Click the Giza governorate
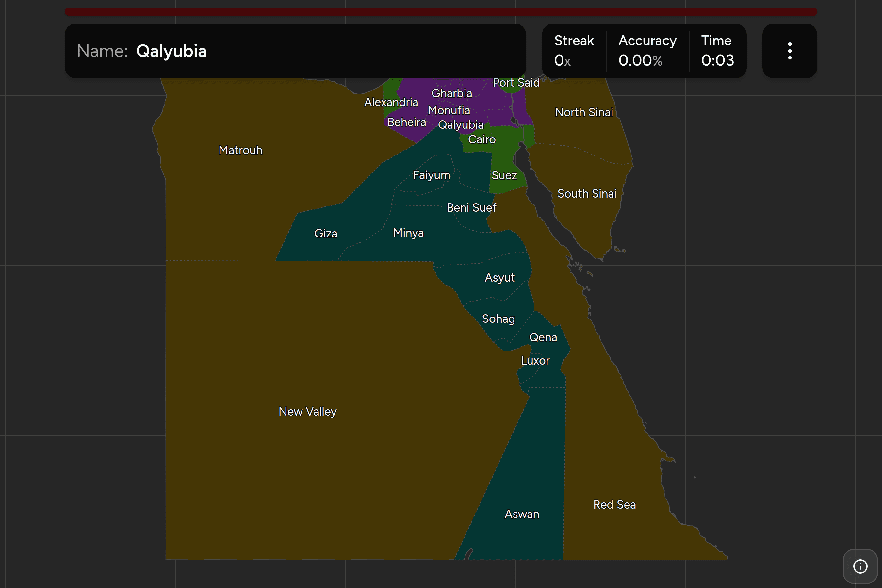This screenshot has width=882, height=588. pos(325,233)
